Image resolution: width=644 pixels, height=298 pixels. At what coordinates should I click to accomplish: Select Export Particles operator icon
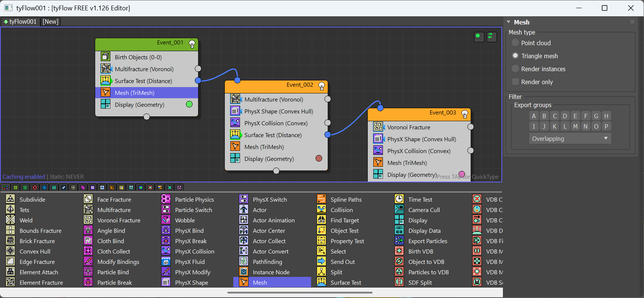pyautogui.click(x=399, y=241)
